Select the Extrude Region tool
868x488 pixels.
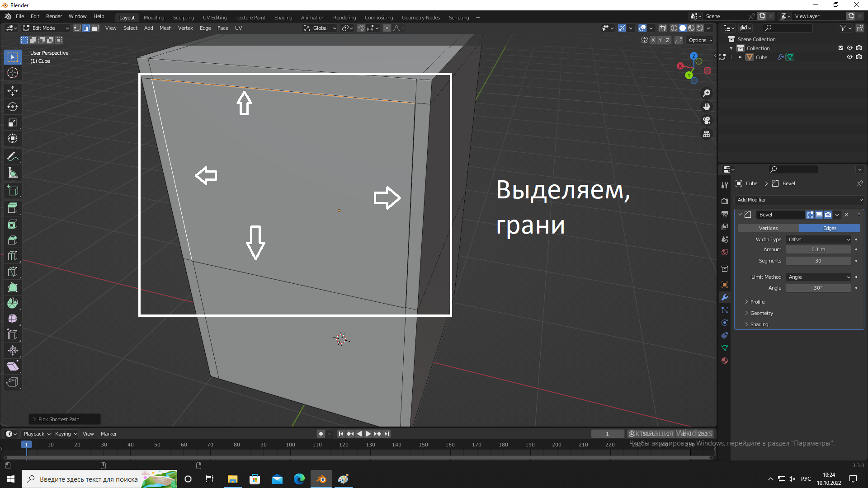click(13, 208)
